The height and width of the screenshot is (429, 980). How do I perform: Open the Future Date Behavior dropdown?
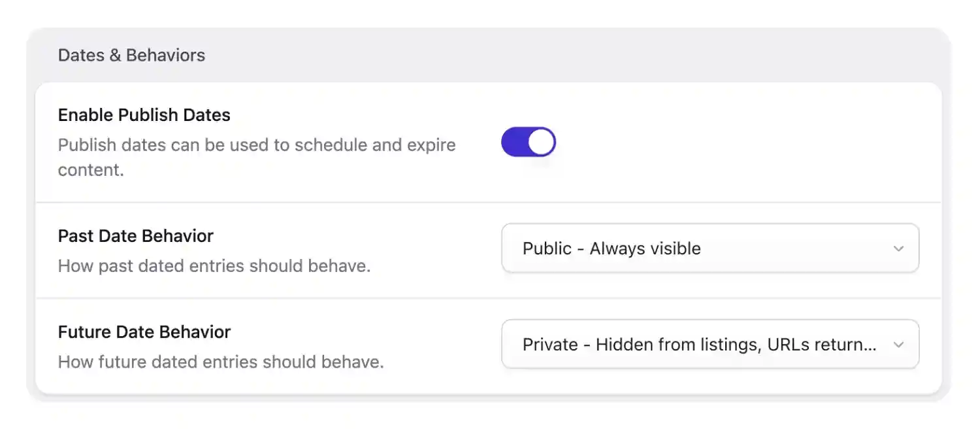pos(710,345)
